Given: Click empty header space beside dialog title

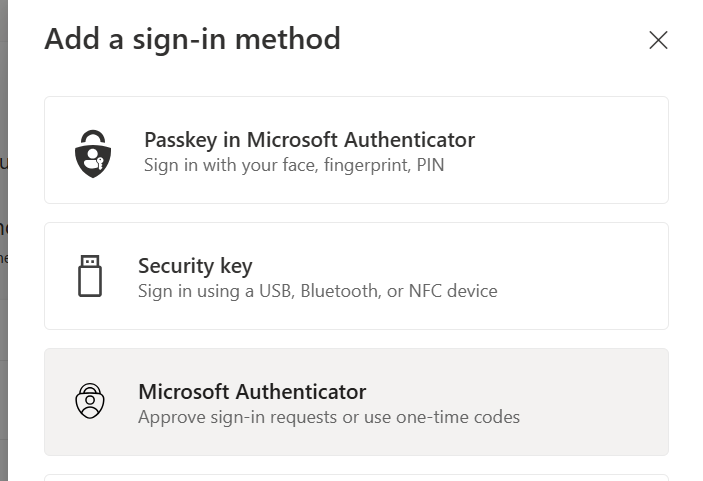Looking at the screenshot, I should pos(490,40).
